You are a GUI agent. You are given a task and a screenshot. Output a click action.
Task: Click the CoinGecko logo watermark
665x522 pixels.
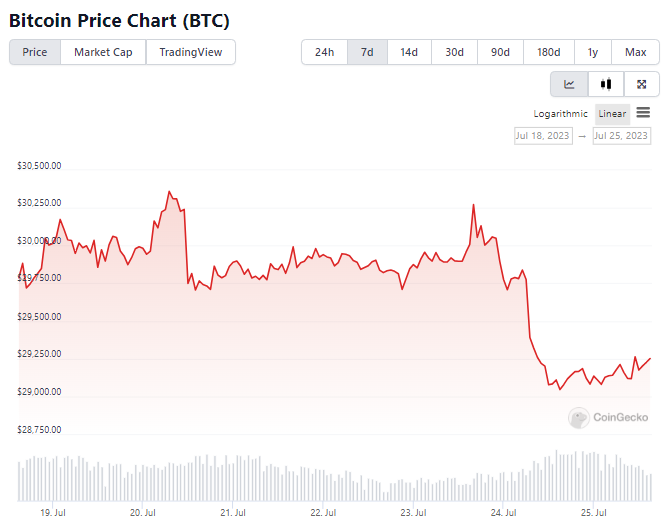click(x=608, y=418)
